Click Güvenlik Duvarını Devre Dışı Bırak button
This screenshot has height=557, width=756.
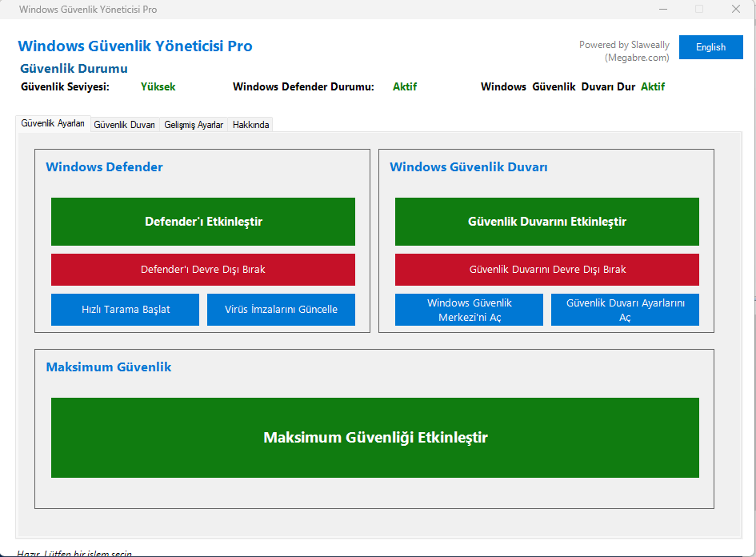[547, 270]
